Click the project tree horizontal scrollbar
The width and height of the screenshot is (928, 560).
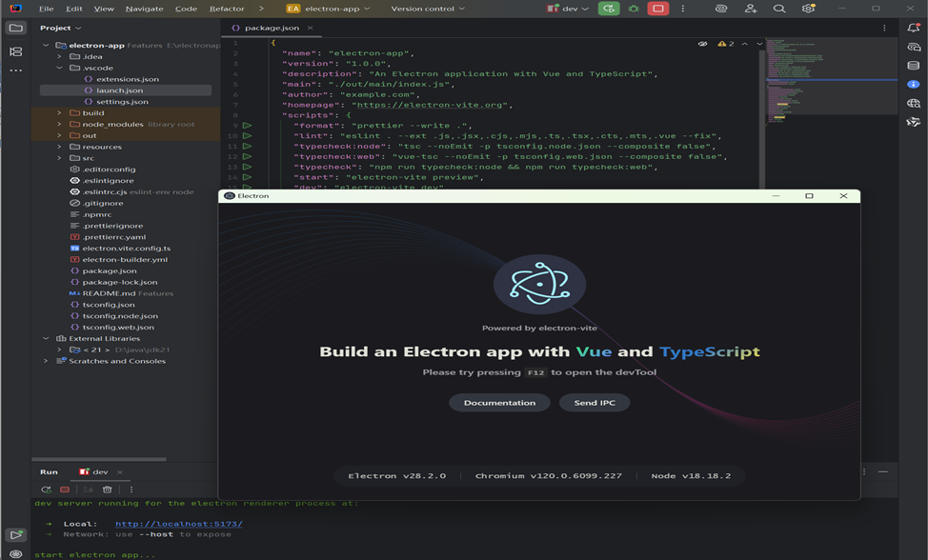click(x=99, y=459)
